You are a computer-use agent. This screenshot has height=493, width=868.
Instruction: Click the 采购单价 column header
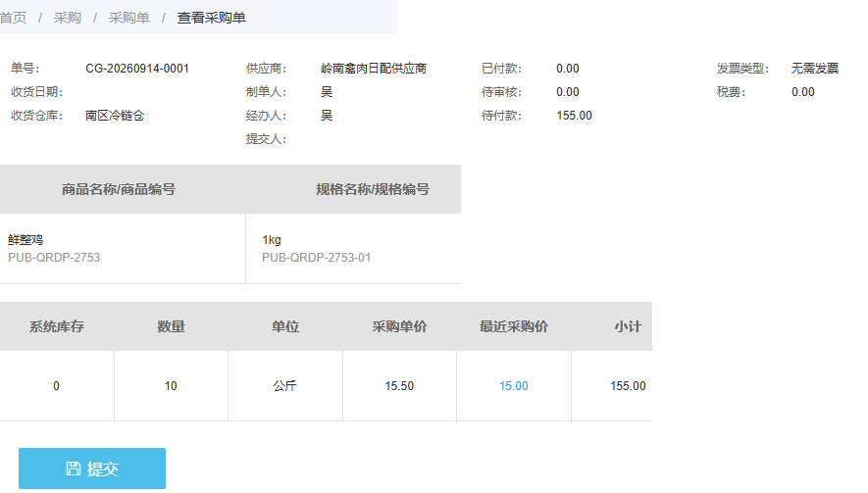click(x=399, y=326)
